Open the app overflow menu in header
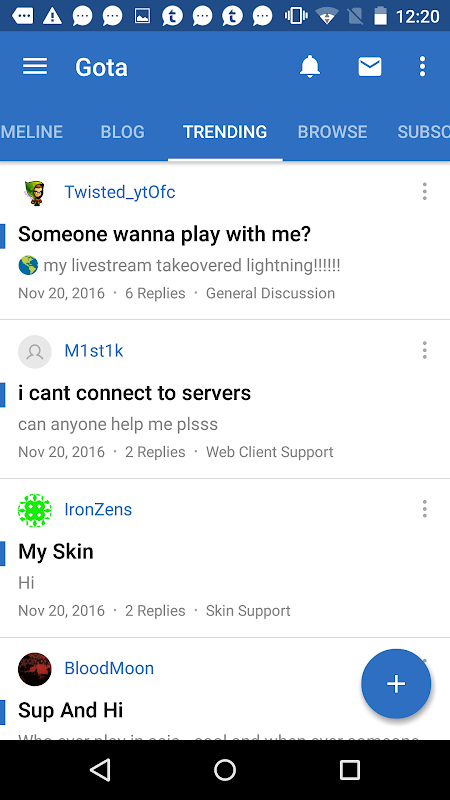 point(422,67)
